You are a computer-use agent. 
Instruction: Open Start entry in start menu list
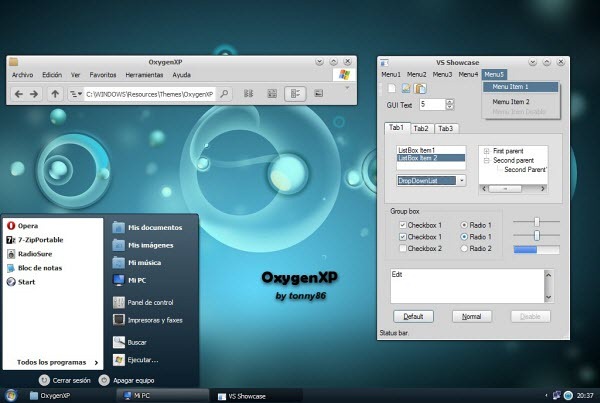(21, 282)
